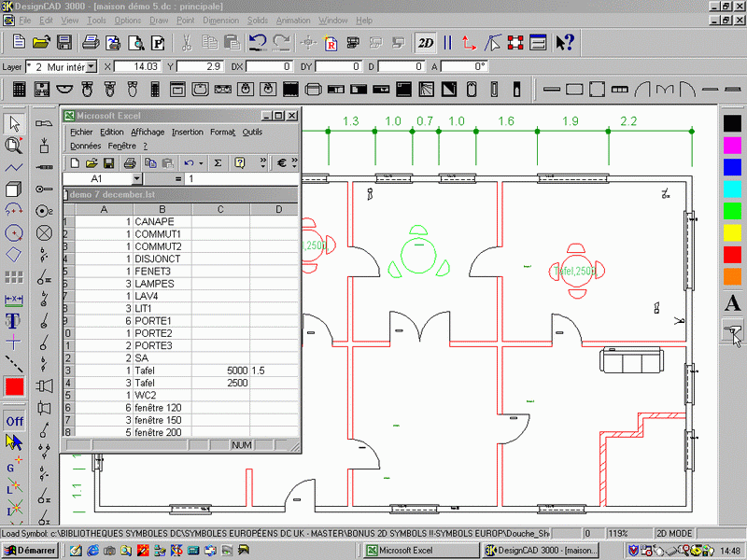
Task: Click the Y coordinate input field
Action: click(200, 66)
